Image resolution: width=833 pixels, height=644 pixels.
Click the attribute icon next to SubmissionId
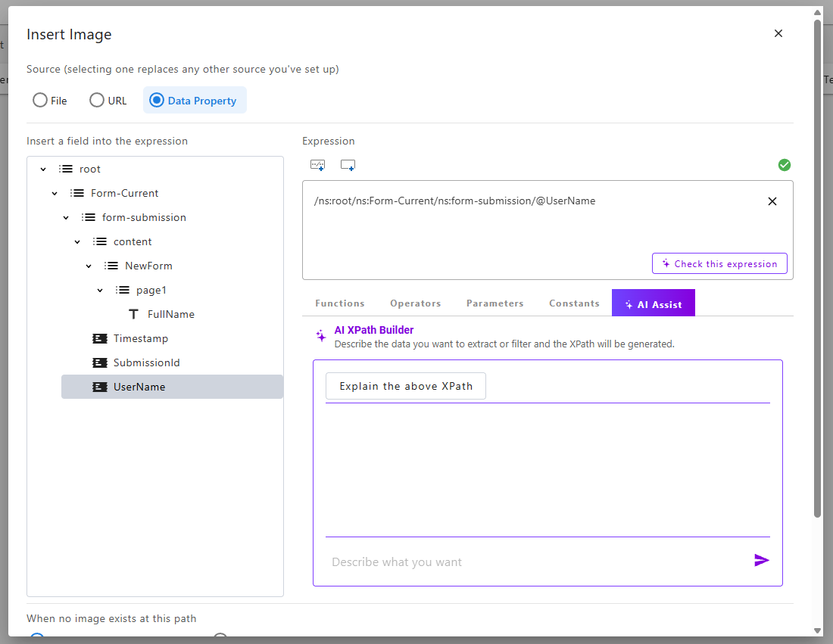click(x=100, y=362)
